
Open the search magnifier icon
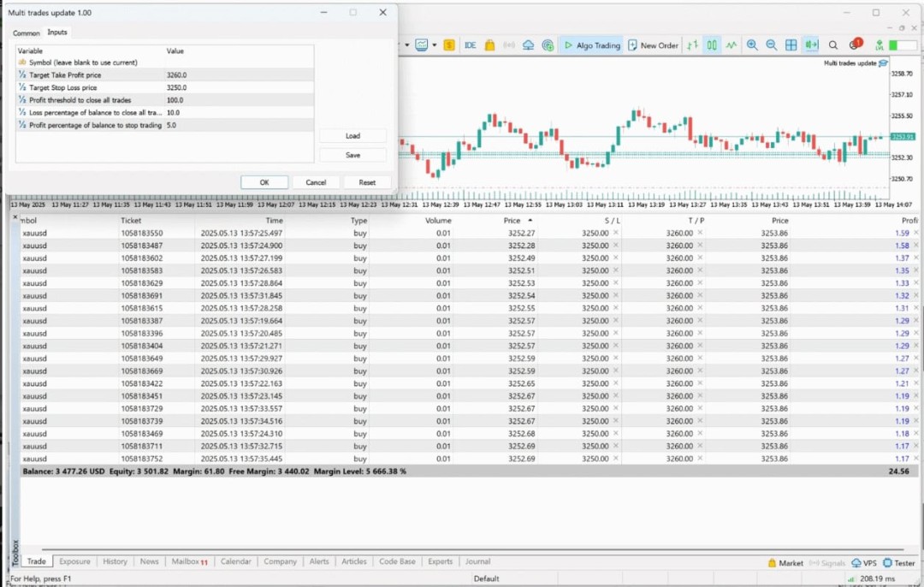coord(833,45)
